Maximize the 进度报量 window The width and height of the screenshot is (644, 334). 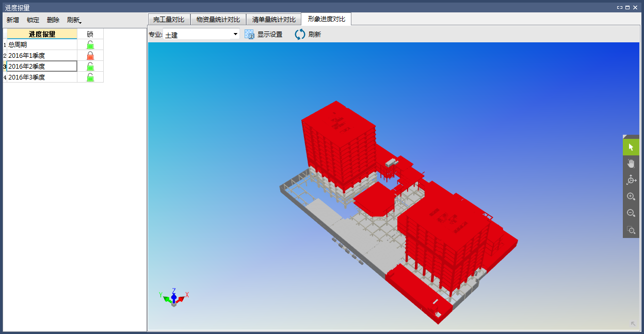click(x=628, y=8)
